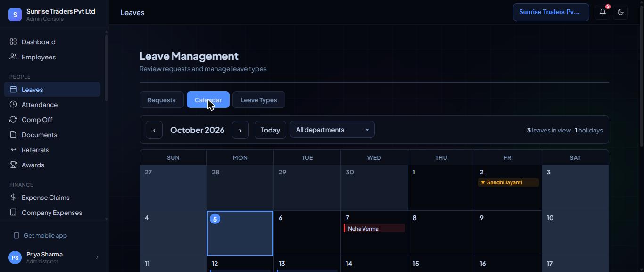Expand the Priya Sharma profile chevron
The width and height of the screenshot is (644, 272).
(97, 257)
